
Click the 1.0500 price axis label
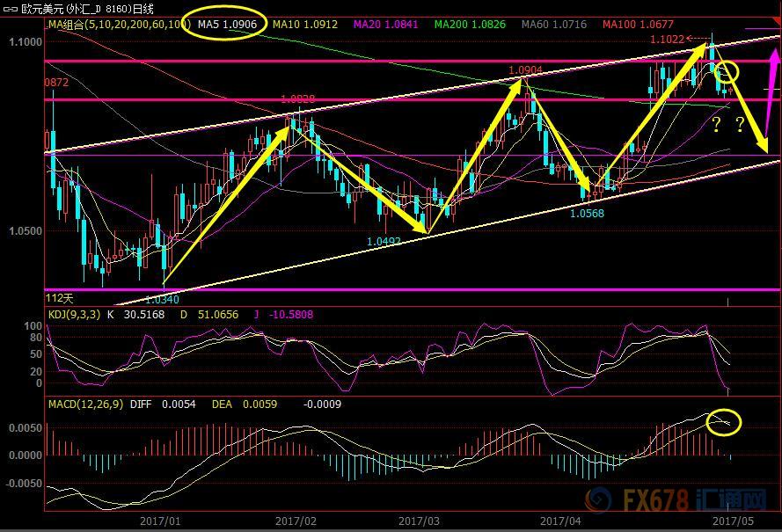(26, 231)
